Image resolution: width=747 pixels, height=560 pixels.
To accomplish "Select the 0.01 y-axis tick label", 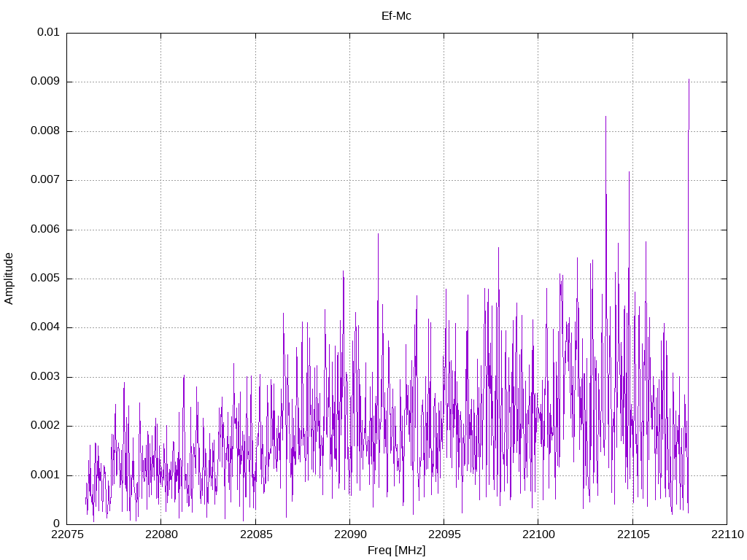I will point(48,33).
